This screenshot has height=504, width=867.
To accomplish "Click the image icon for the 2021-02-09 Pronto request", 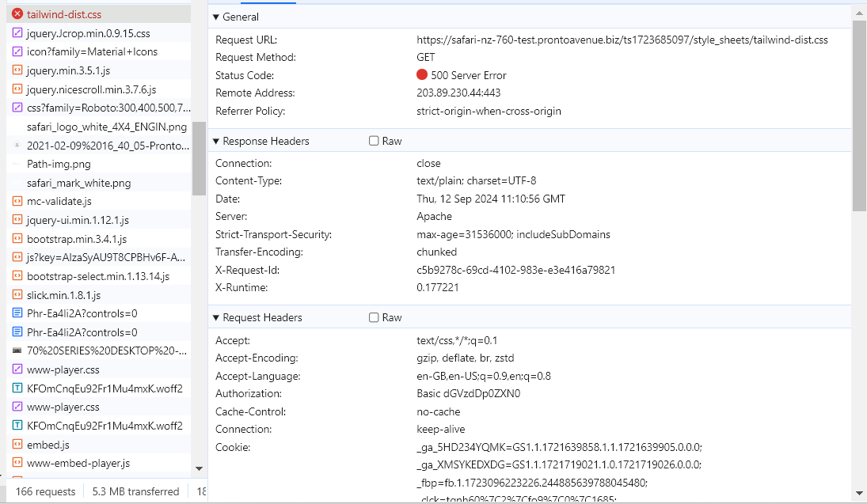I will coord(17,145).
